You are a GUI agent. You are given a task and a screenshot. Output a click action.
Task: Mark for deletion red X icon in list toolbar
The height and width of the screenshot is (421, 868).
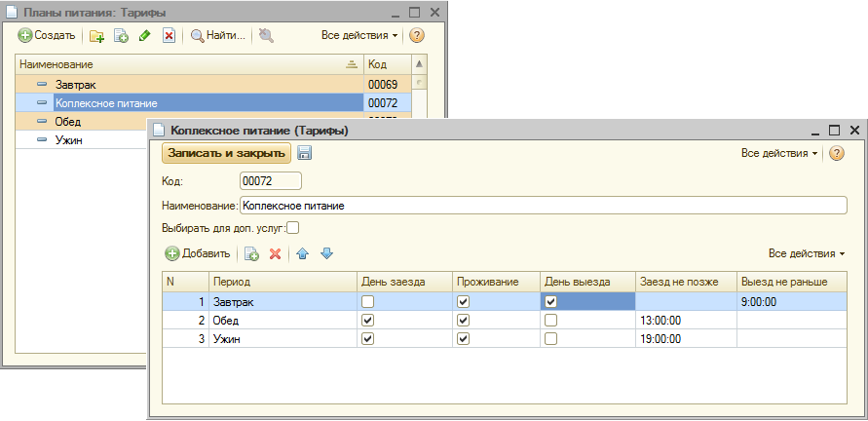click(169, 36)
